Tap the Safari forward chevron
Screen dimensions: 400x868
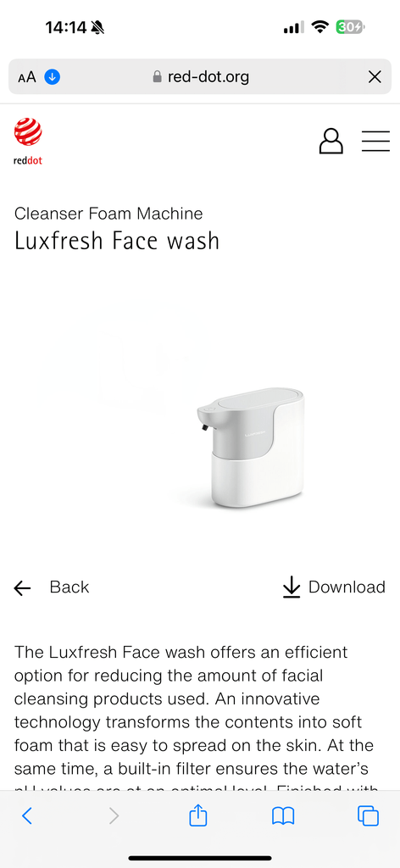tap(114, 815)
